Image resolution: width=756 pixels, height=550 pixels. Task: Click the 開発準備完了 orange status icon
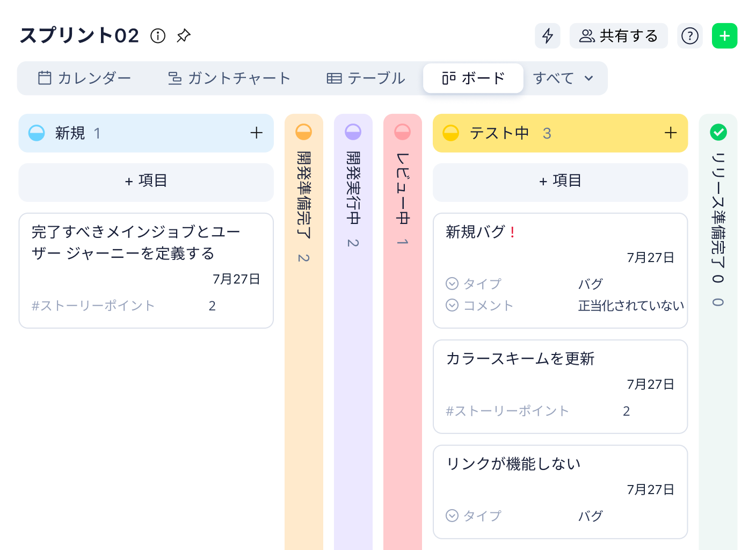(304, 132)
